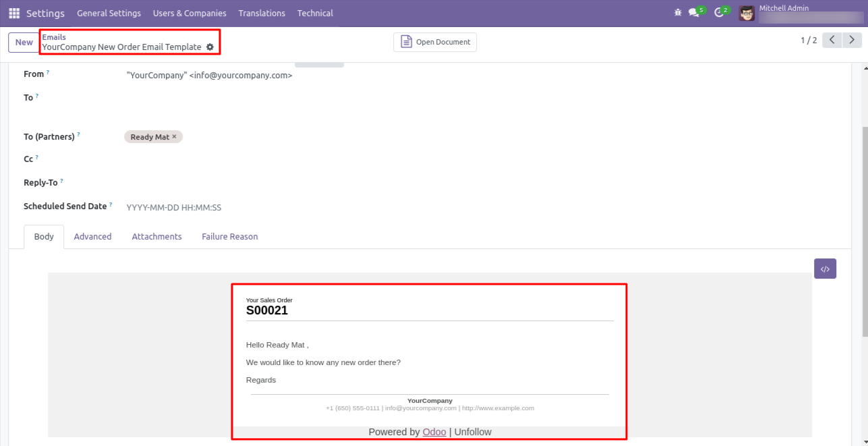This screenshot has height=446, width=868.
Task: Click record pager 1 / 2
Action: 809,40
